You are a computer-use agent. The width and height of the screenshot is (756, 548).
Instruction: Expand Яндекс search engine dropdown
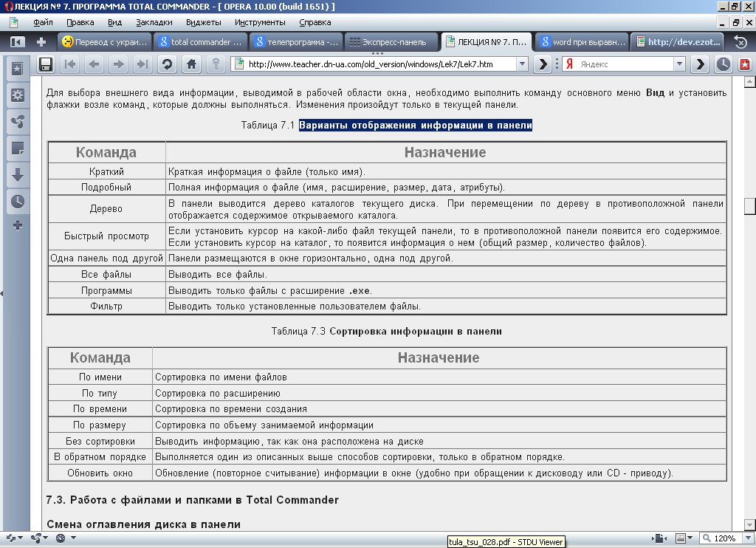point(679,64)
